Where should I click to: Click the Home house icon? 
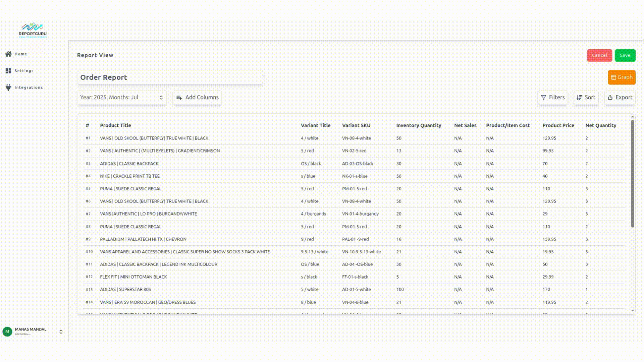8,54
